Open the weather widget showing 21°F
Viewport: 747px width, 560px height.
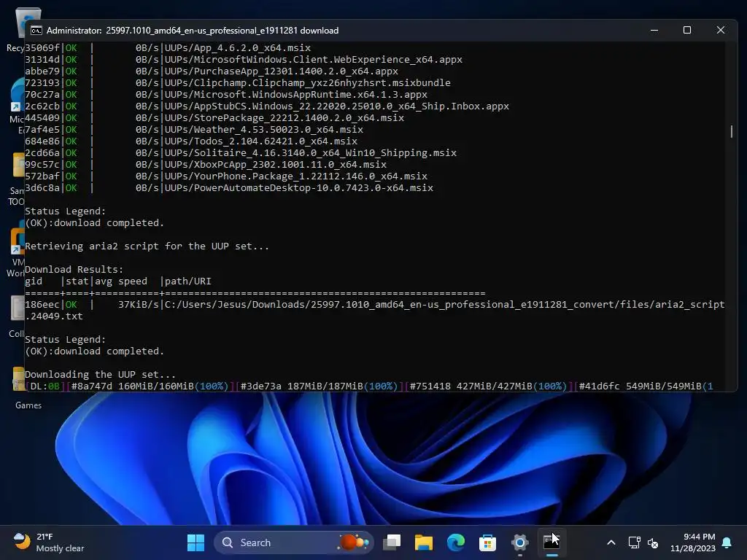[x=49, y=542]
